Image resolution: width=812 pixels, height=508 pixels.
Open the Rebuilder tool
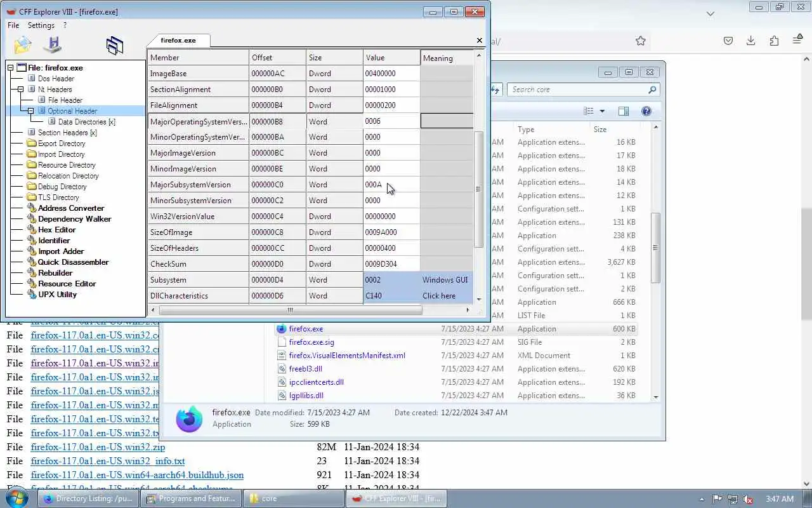55,273
